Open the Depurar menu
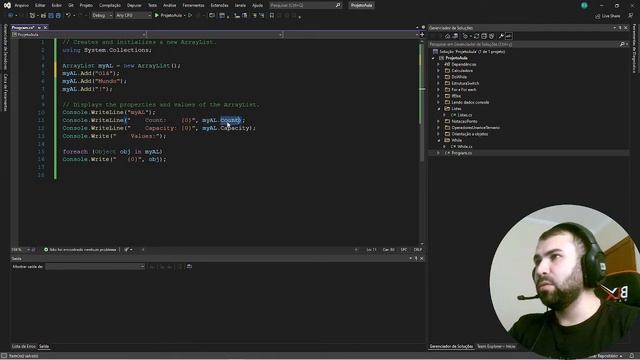Image resolution: width=640 pixels, height=360 pixels. [134, 5]
